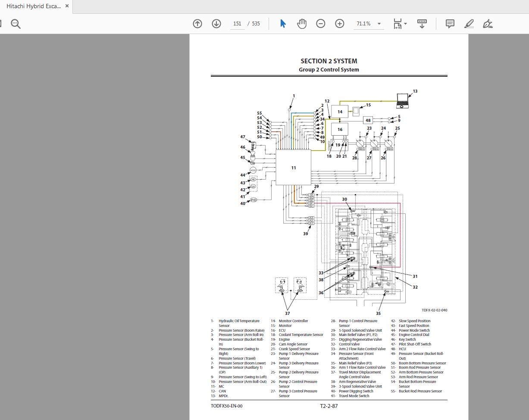Click the Monitor Controller block 14
Image resolution: width=529 pixels, height=420 pixels.
point(340,112)
